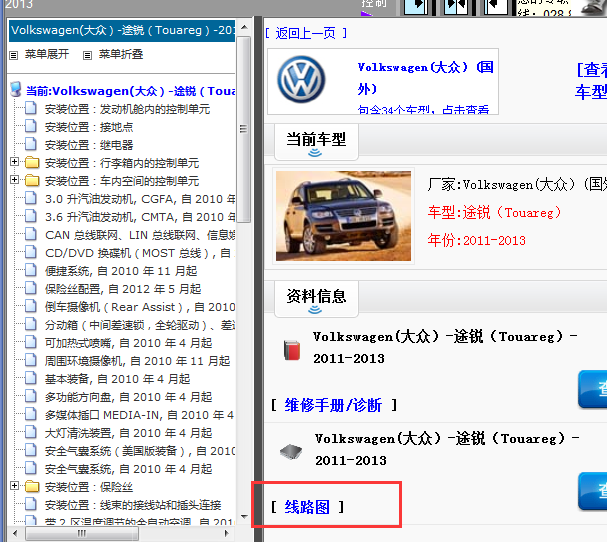Open 多媒体插口 MEDIA-IN entry
This screenshot has width=607, height=542.
(x=139, y=415)
